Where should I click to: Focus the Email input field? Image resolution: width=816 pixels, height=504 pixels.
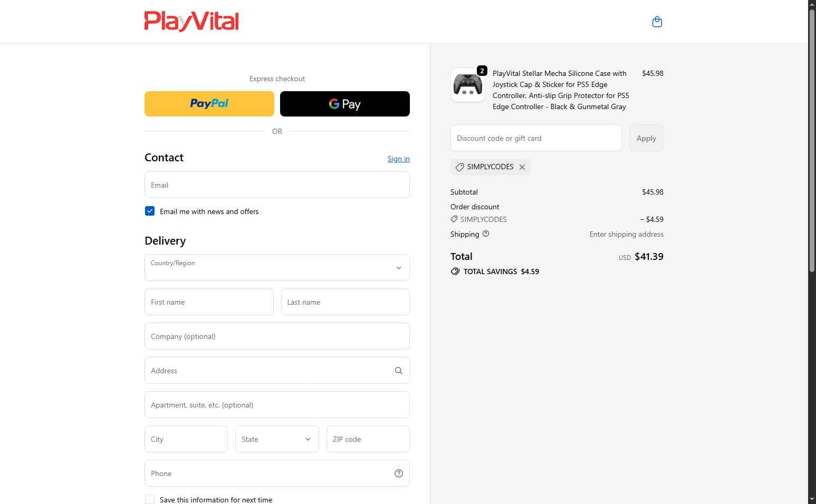click(277, 185)
